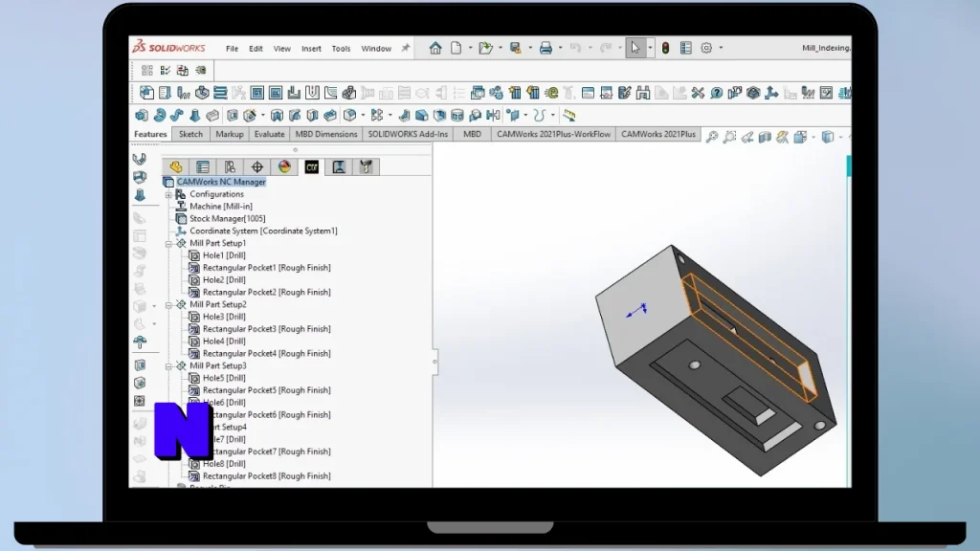Open the View Orientation dropdown arrow

point(813,137)
